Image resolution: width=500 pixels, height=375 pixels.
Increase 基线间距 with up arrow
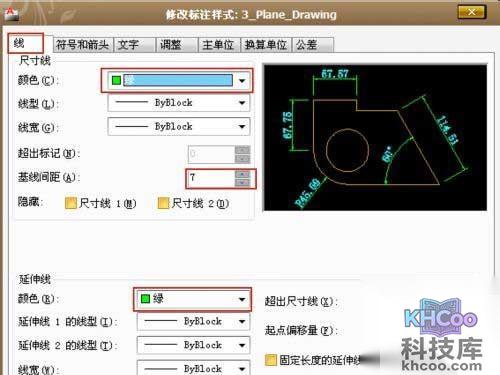(242, 174)
